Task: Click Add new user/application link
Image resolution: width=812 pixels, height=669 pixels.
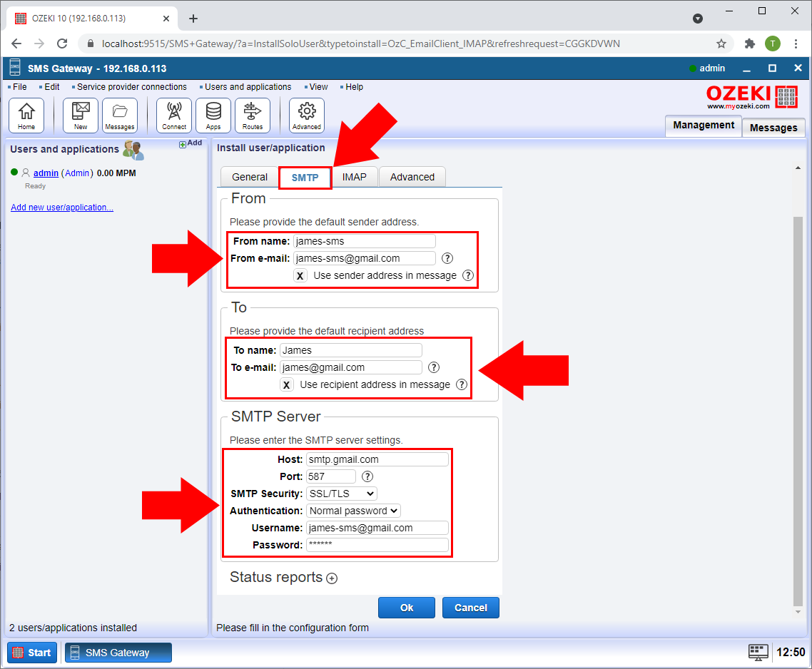Action: [62, 207]
